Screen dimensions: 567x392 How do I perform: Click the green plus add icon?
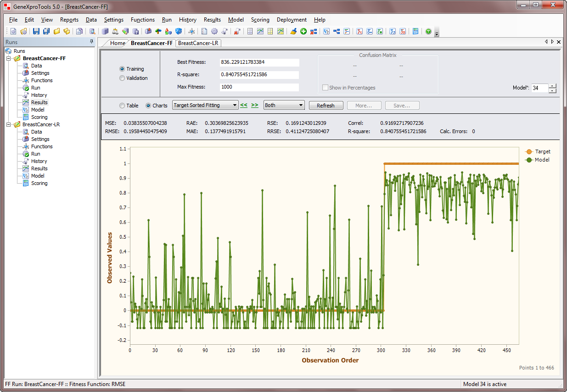point(303,31)
